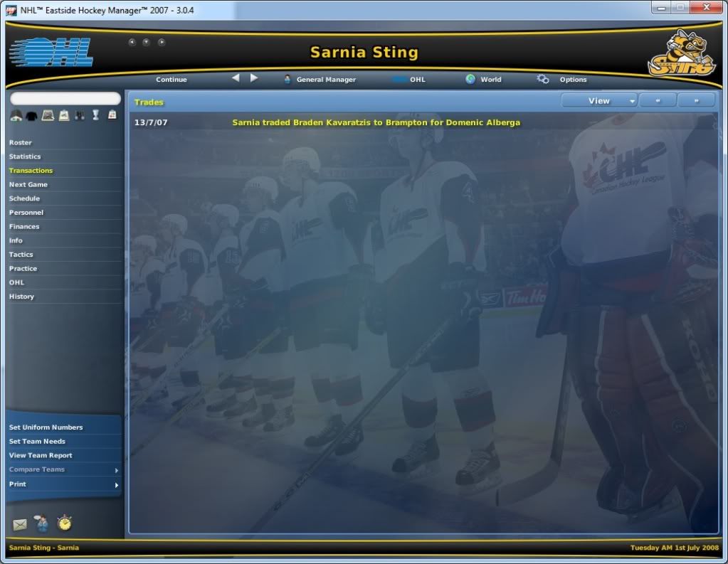
Task: Click the home house icon in sidebar
Action: click(16, 115)
